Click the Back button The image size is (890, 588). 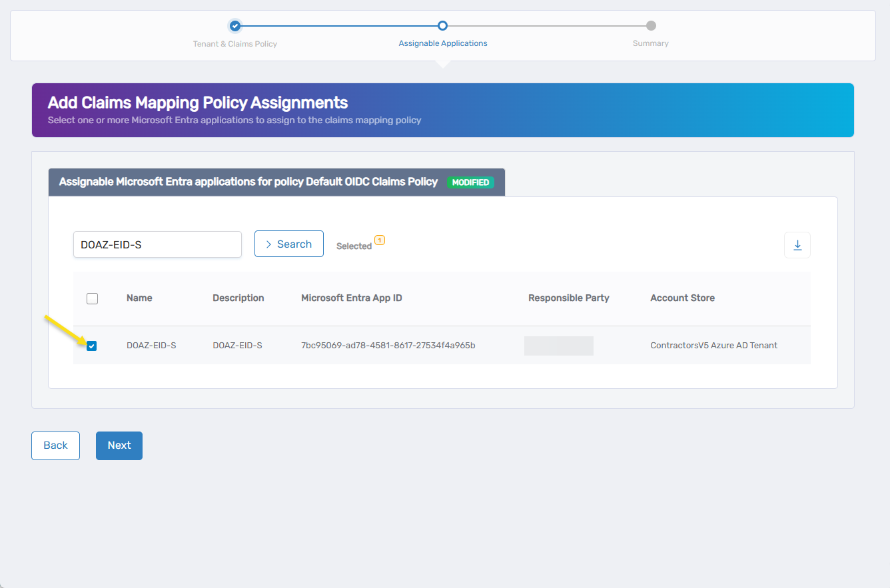(x=55, y=445)
